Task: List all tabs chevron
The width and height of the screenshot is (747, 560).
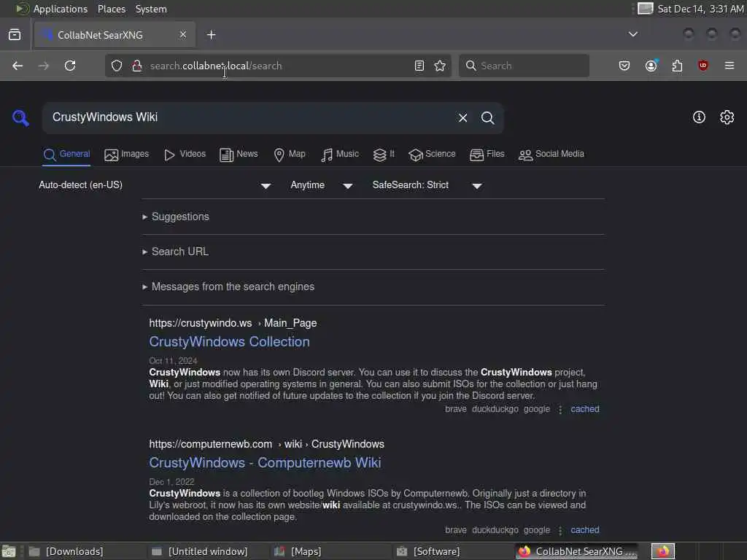Action: pyautogui.click(x=633, y=34)
